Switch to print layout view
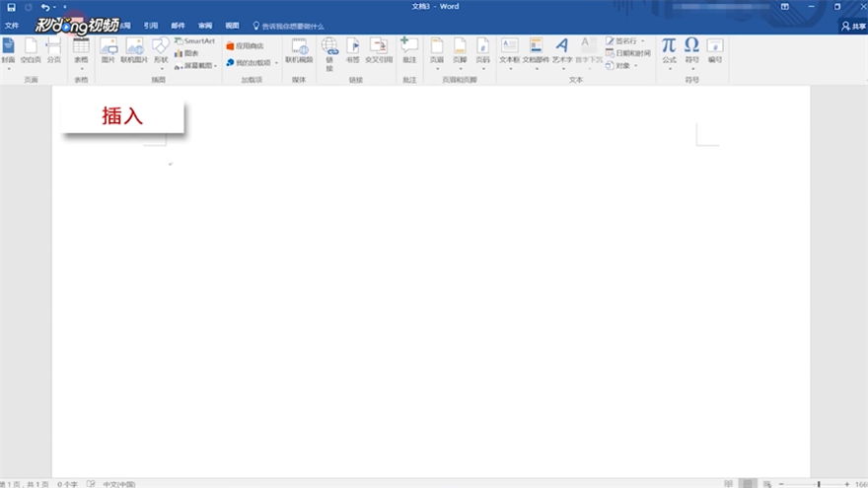The width and height of the screenshot is (868, 488). [x=748, y=484]
